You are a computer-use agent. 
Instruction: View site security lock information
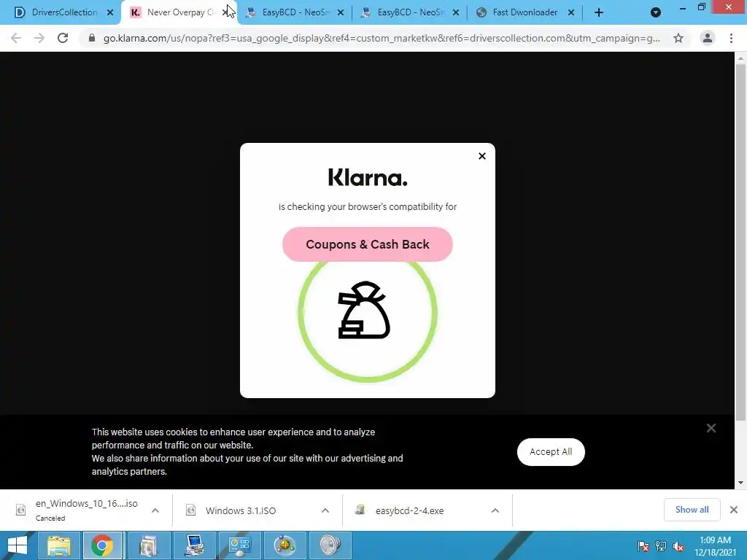click(91, 38)
